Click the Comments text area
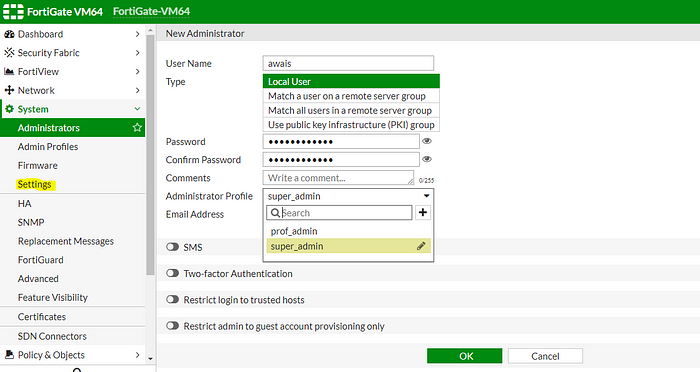This screenshot has height=372, width=700. pos(338,178)
